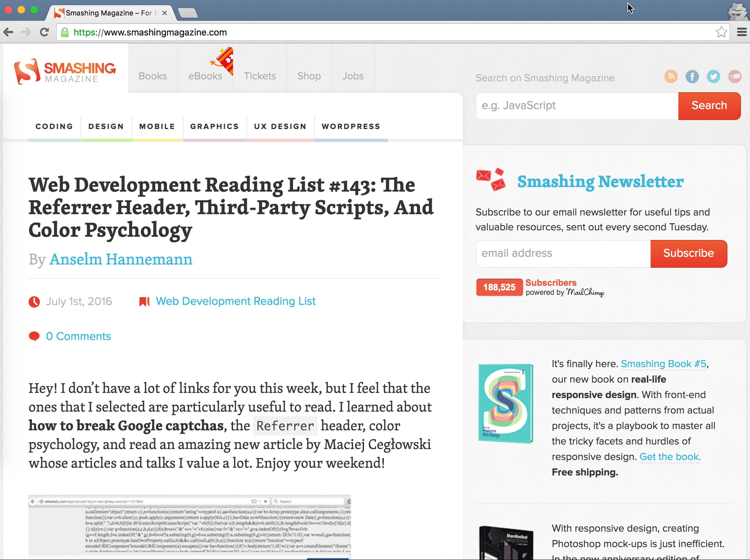Open the Web Development Reading List #143 title
The height and width of the screenshot is (560, 750).
click(231, 207)
